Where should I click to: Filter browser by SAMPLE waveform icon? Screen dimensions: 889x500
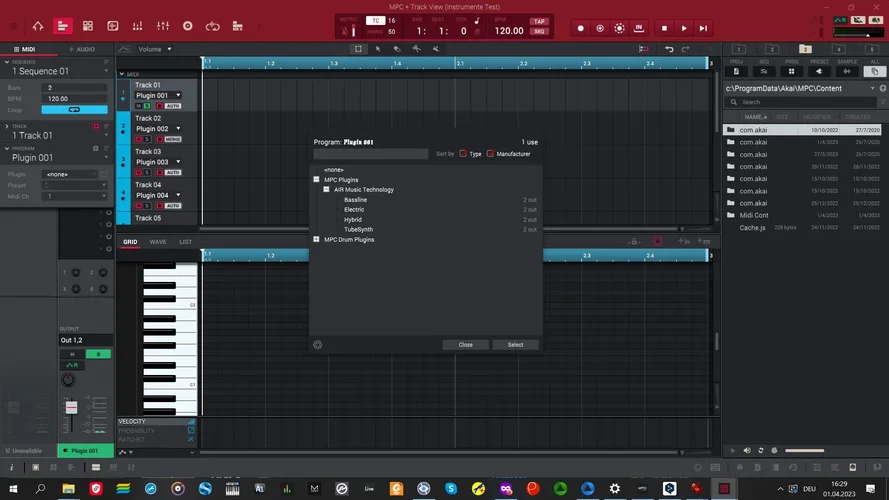click(x=847, y=71)
